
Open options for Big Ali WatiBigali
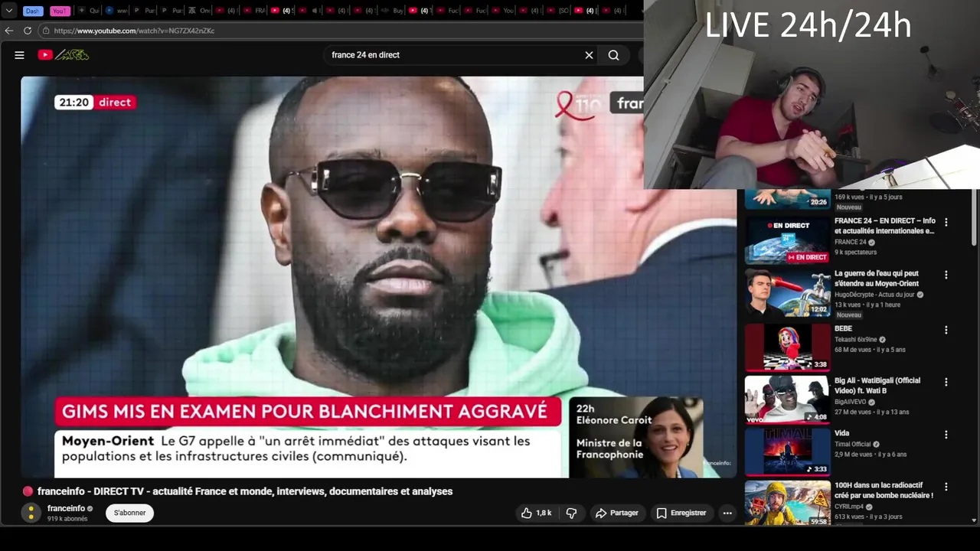coord(946,382)
